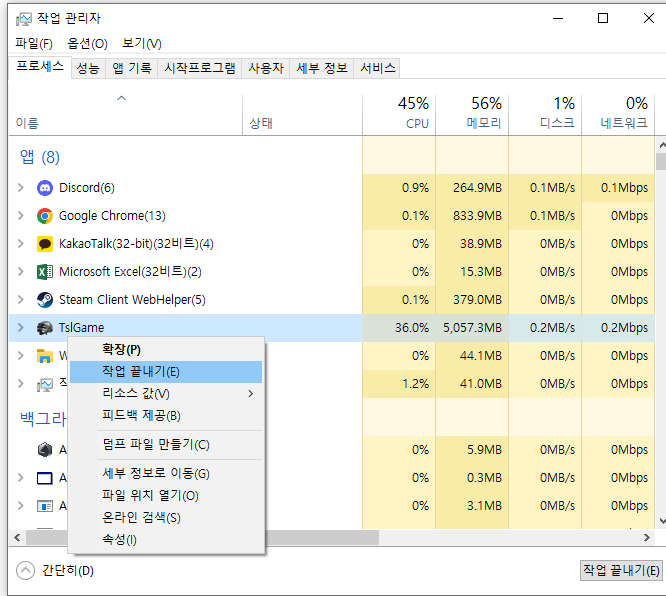Click the Windows Explorer folder icon

tap(45, 356)
